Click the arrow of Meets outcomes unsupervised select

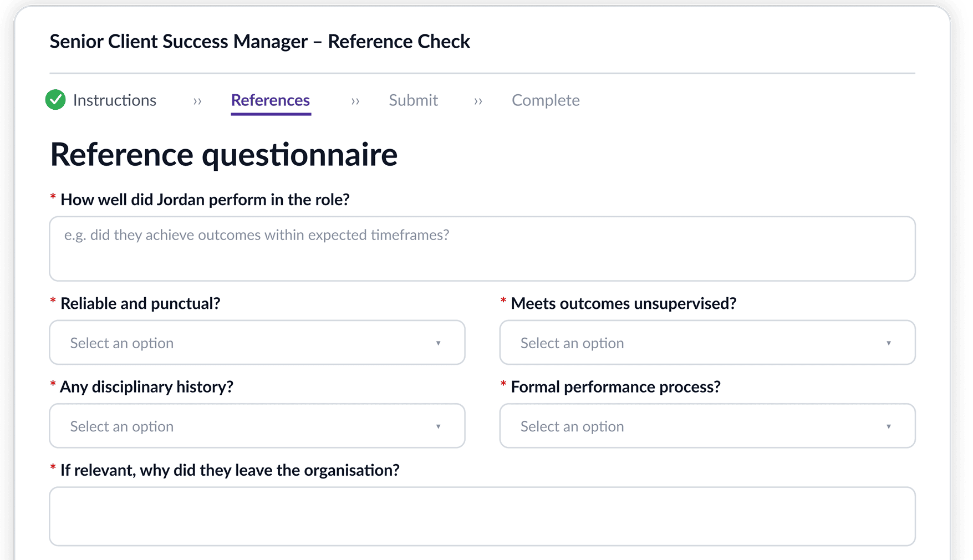[889, 343]
